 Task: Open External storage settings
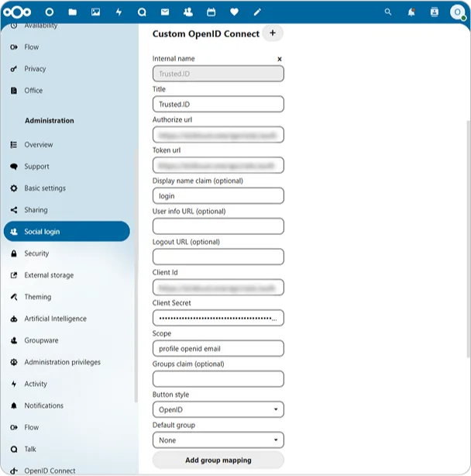(x=49, y=275)
